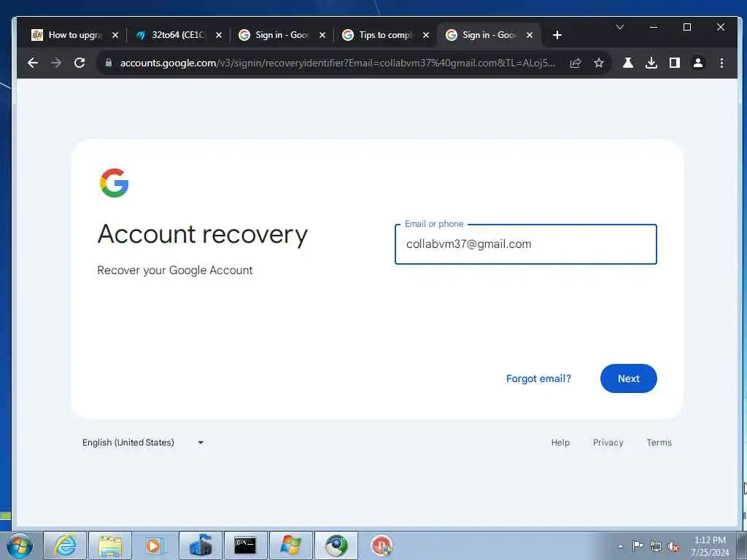The width and height of the screenshot is (747, 560).
Task: Click the taskbar clock showing 1:12 PM
Action: [710, 545]
